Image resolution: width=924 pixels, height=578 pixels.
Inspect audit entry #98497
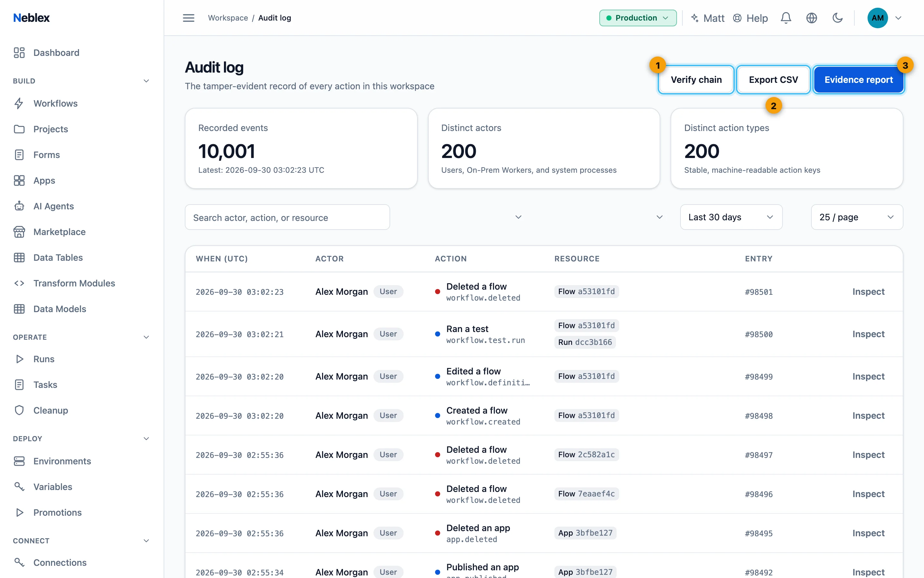868,455
